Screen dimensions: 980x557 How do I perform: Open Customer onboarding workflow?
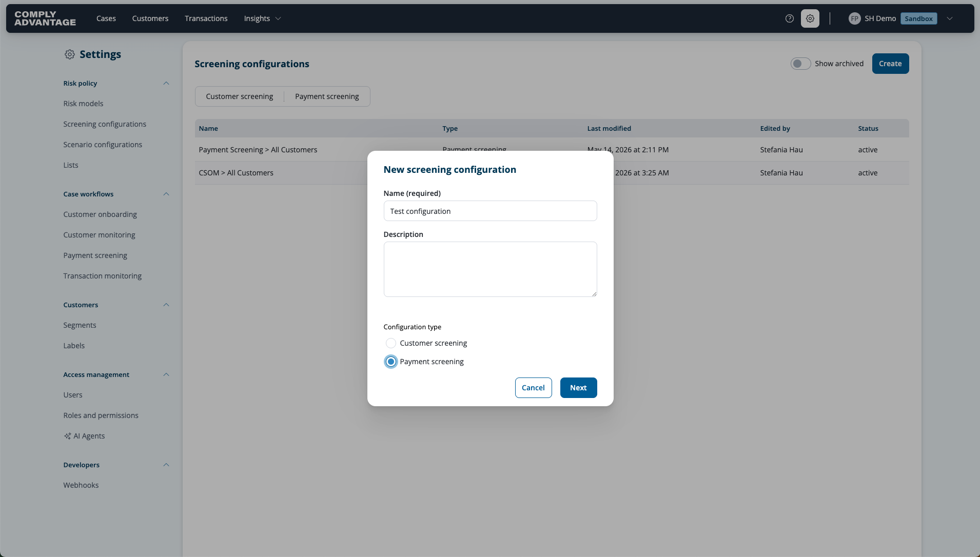(100, 214)
